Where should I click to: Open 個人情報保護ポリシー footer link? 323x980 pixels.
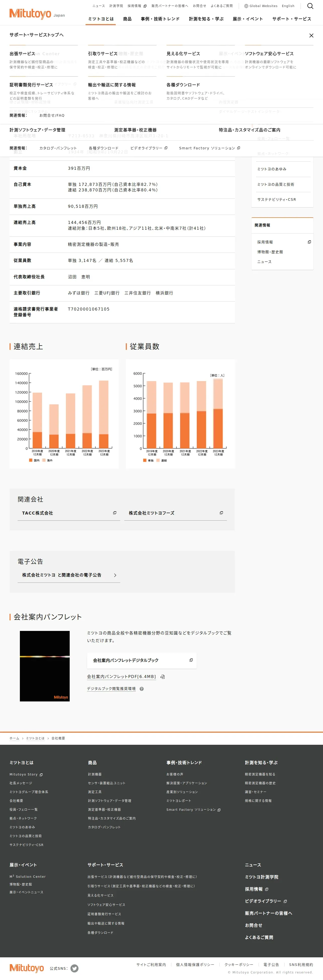click(x=195, y=964)
